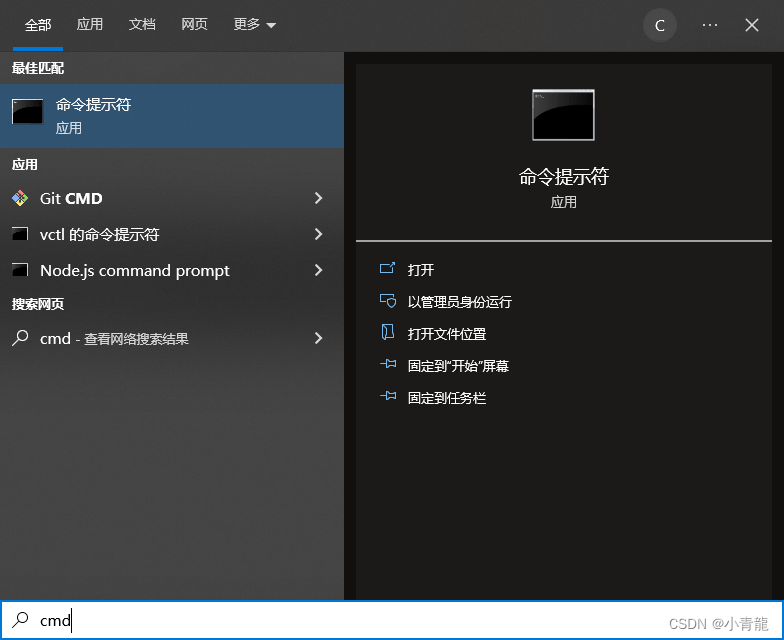Image resolution: width=784 pixels, height=640 pixels.
Task: Open Node.js command prompt result
Action: [x=172, y=270]
